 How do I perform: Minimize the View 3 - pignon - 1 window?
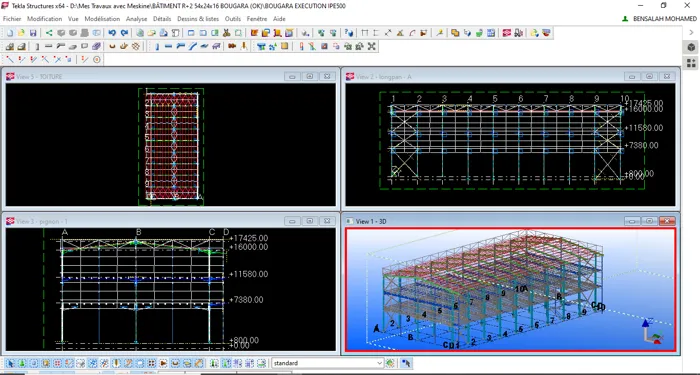tap(292, 221)
